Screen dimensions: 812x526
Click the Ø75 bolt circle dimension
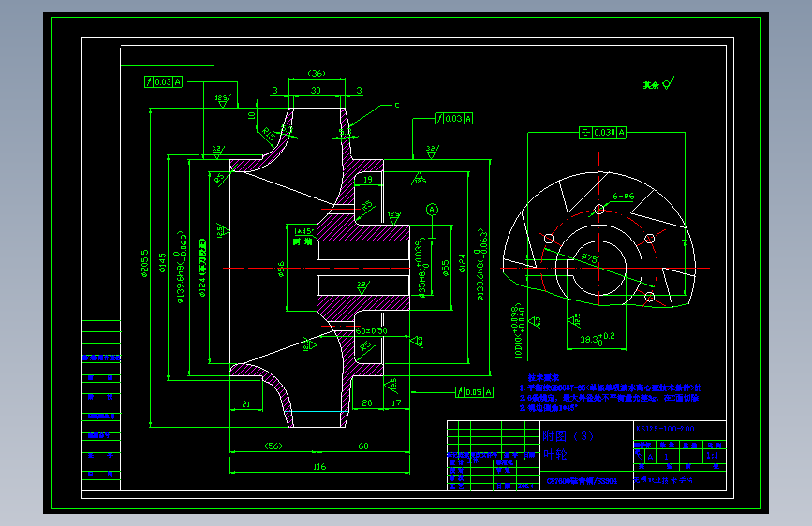589,257
